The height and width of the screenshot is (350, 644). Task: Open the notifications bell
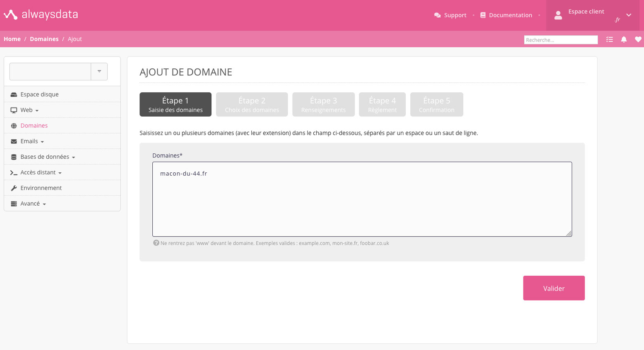pos(624,40)
